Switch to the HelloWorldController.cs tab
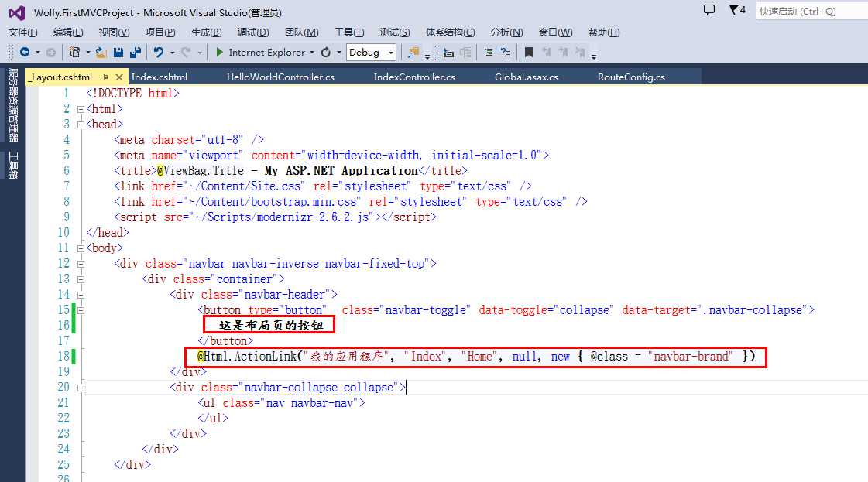Screen dimensions: 868x482 pos(280,77)
